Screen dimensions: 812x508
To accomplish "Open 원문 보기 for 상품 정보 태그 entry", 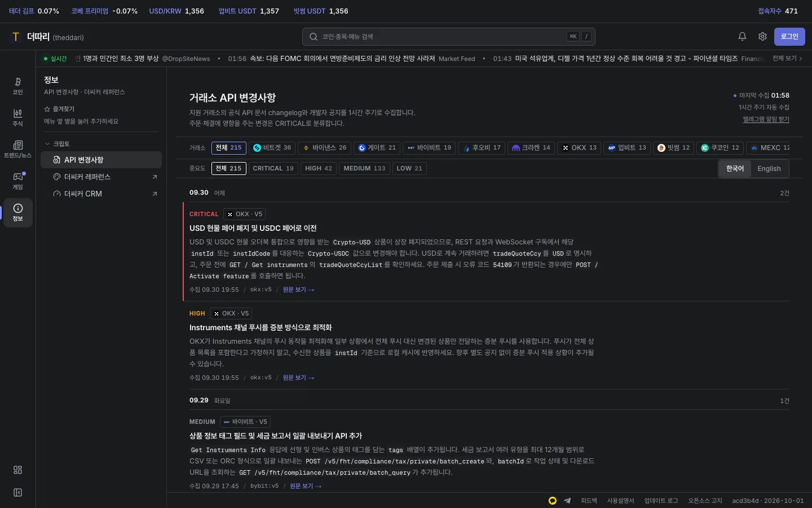I will tap(306, 486).
